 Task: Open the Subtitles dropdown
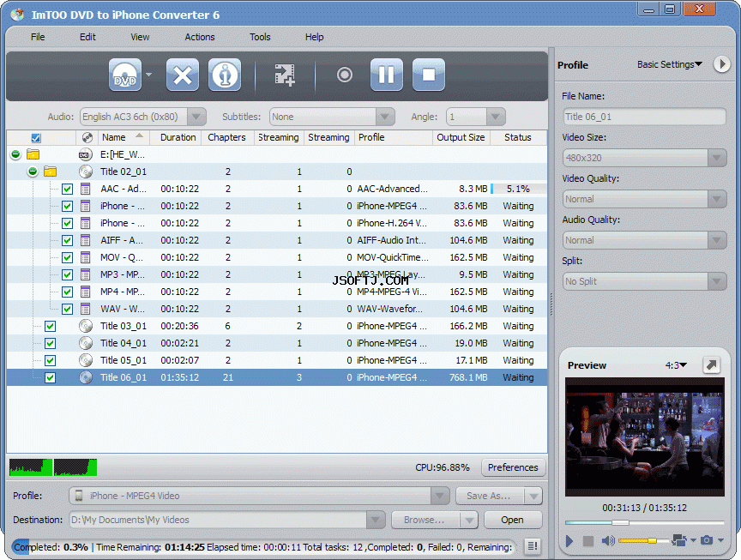(385, 117)
